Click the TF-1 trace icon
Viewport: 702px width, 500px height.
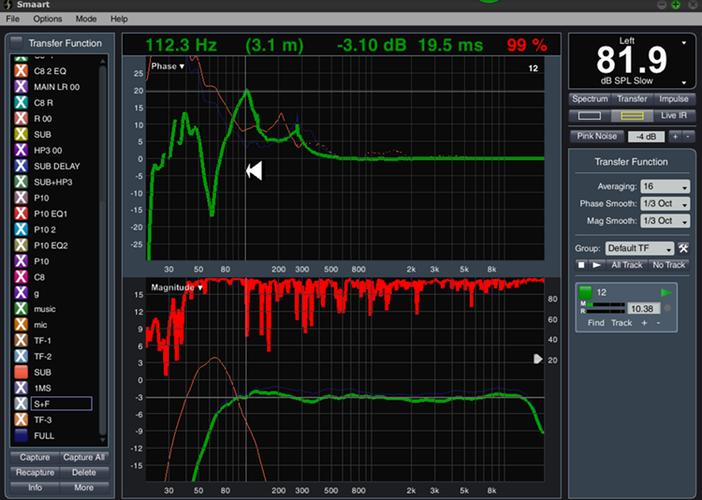[21, 341]
